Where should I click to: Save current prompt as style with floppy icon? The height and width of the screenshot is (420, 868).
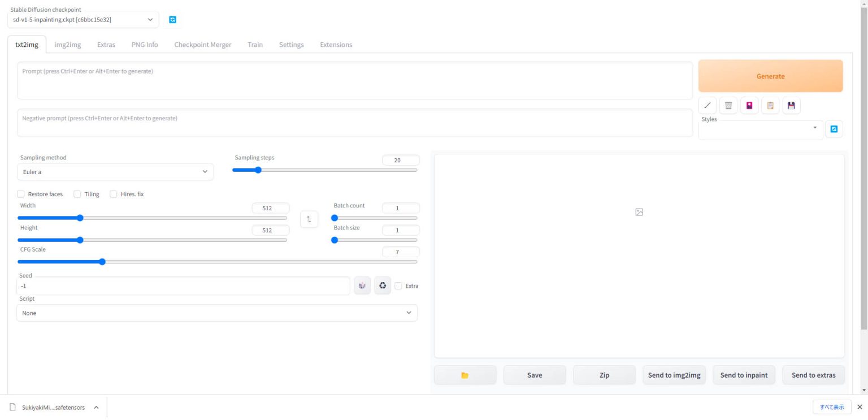(x=791, y=105)
